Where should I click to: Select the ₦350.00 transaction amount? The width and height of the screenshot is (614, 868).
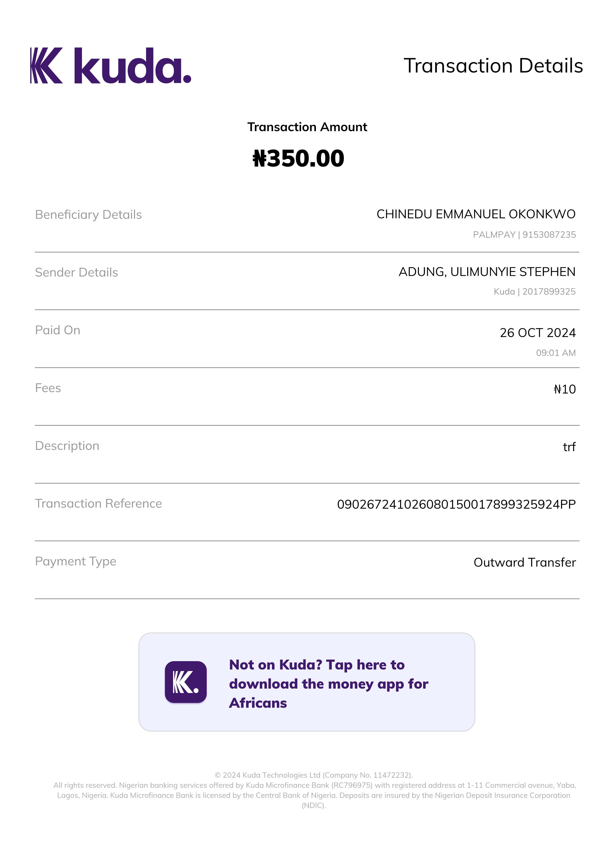tap(299, 158)
